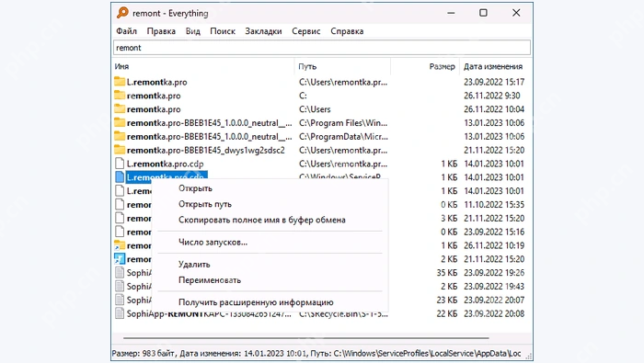Screen dimensions: 644x363
Task: Open the Закладки menu
Action: (263, 31)
